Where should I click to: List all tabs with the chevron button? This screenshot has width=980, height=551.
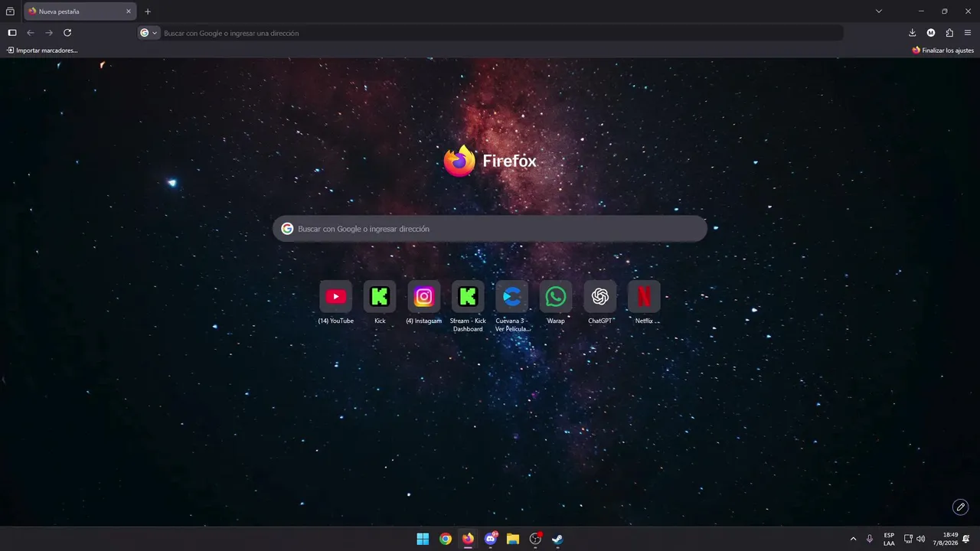click(879, 11)
